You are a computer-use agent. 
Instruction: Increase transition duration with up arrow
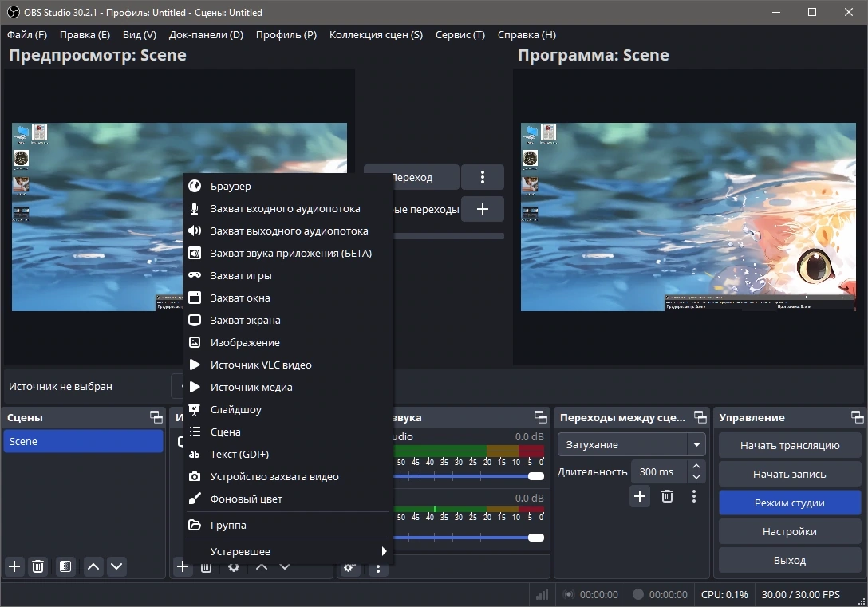point(696,466)
